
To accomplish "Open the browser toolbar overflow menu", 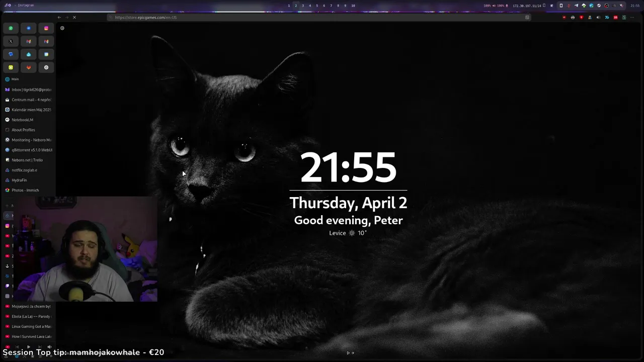I will pyautogui.click(x=632, y=18).
